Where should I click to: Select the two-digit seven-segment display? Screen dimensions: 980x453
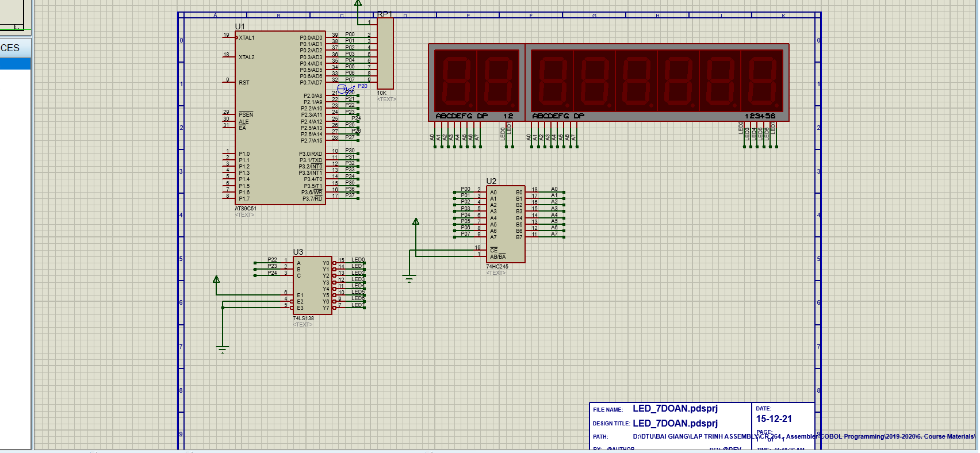476,82
